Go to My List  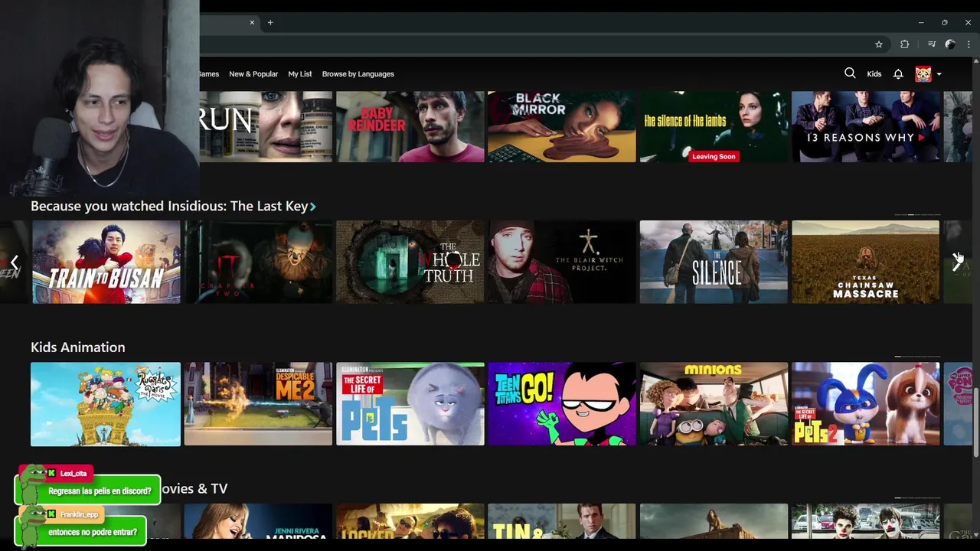click(x=300, y=74)
